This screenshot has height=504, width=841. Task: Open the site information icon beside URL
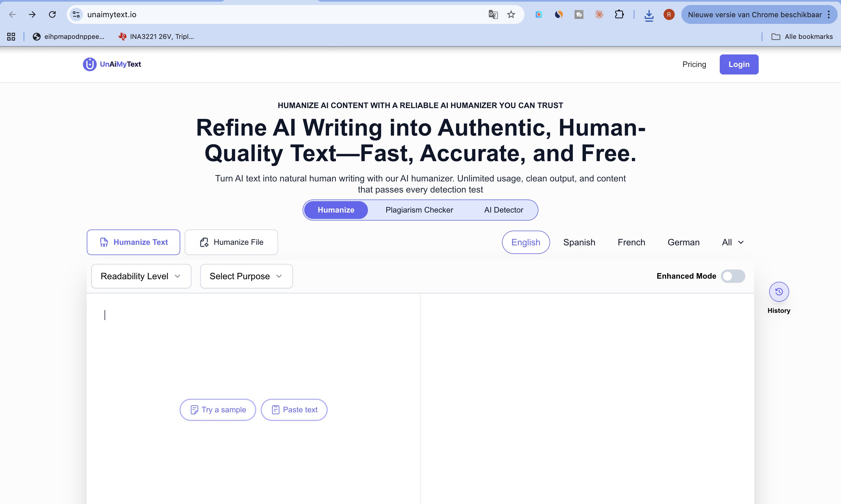[x=76, y=15]
